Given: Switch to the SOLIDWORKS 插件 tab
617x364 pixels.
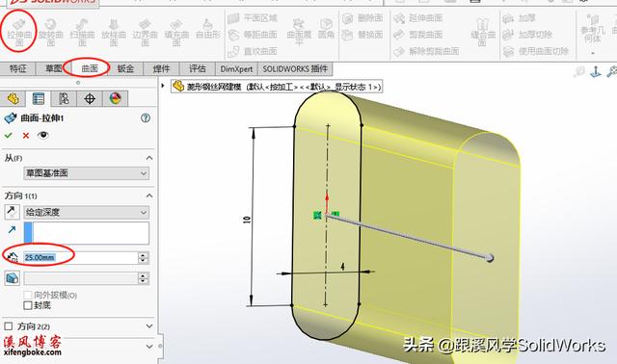Looking at the screenshot, I should tap(295, 68).
